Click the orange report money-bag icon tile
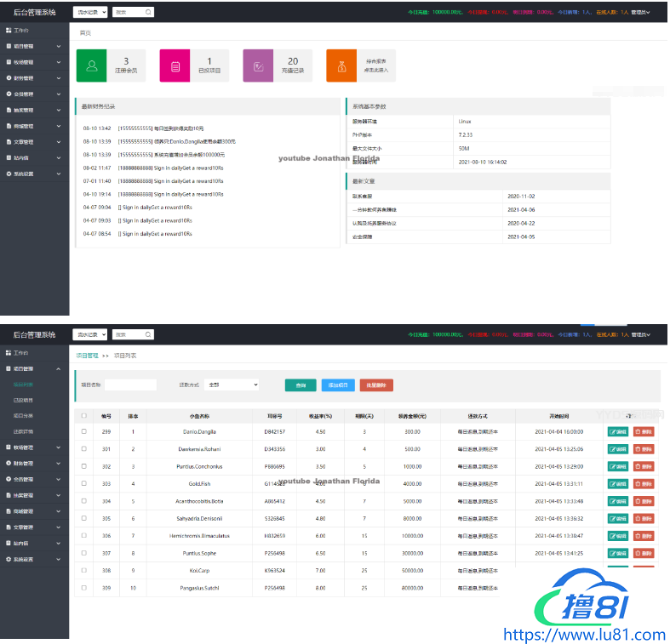This screenshot has width=670, height=644. tap(341, 66)
